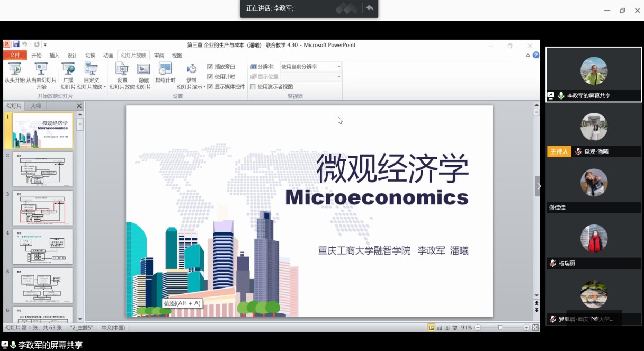Expand the participant list down arrow

[x=594, y=318]
